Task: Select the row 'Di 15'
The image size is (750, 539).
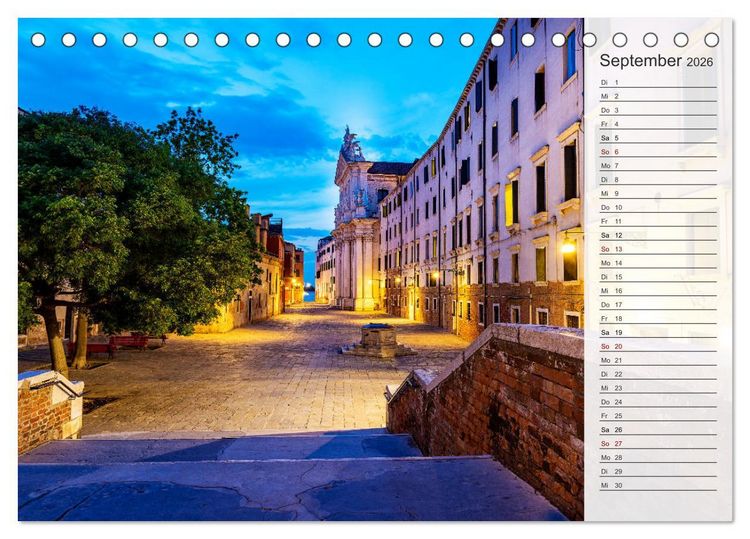Action: (658, 276)
